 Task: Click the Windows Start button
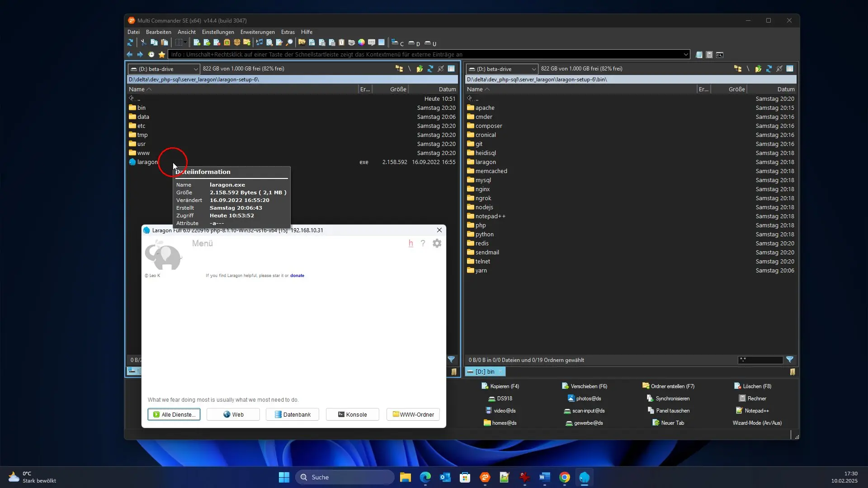pyautogui.click(x=284, y=477)
